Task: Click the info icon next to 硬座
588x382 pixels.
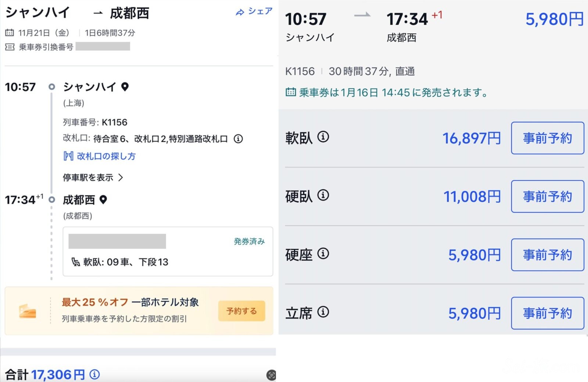Action: tap(323, 253)
